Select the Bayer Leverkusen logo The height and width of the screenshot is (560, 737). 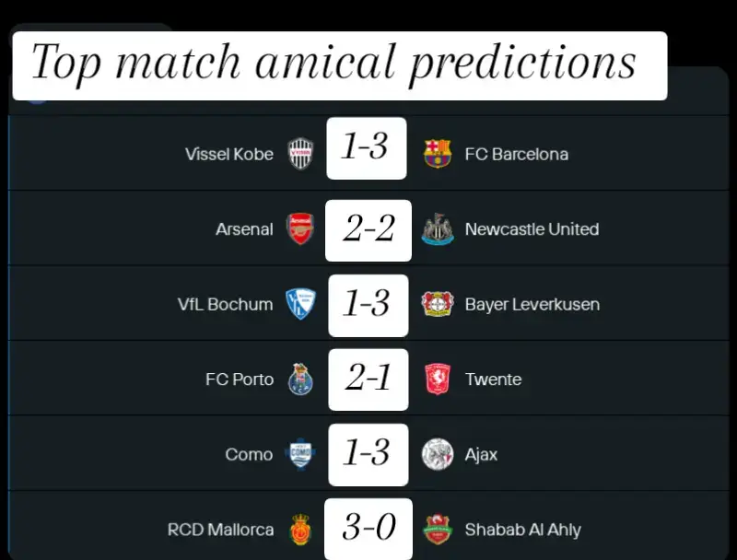click(437, 304)
